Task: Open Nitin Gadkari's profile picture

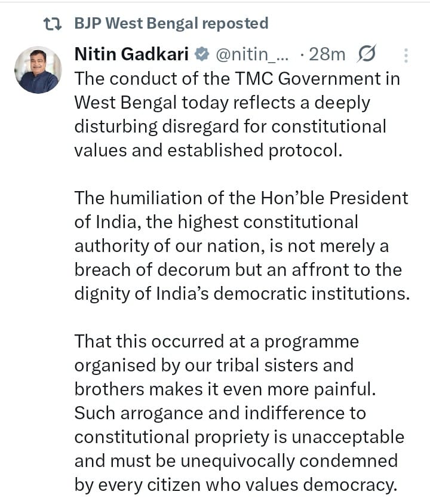Action: click(x=38, y=70)
